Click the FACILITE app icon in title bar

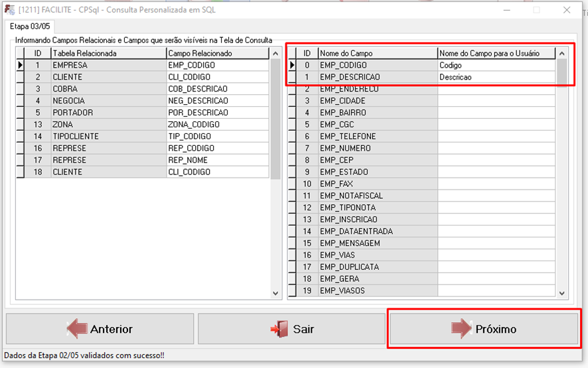[10, 10]
